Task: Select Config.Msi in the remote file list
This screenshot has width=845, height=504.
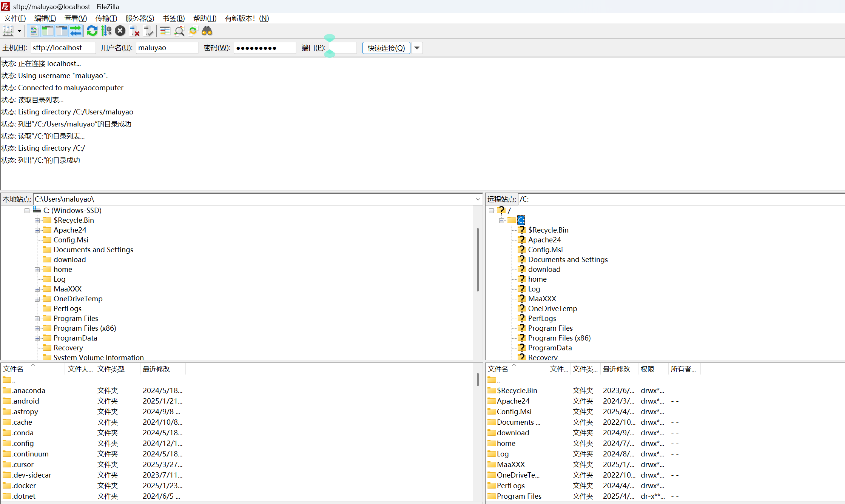Action: click(x=514, y=412)
